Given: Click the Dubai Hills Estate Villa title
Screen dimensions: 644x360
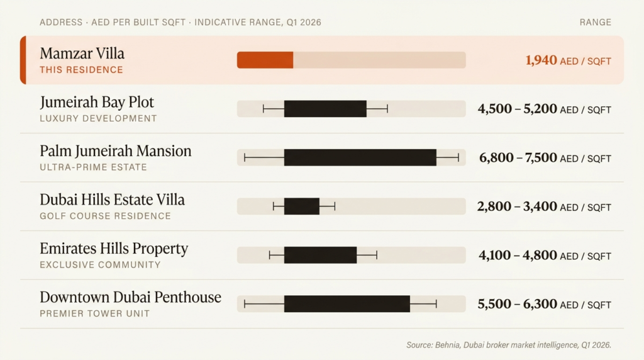Looking at the screenshot, I should pyautogui.click(x=112, y=200).
